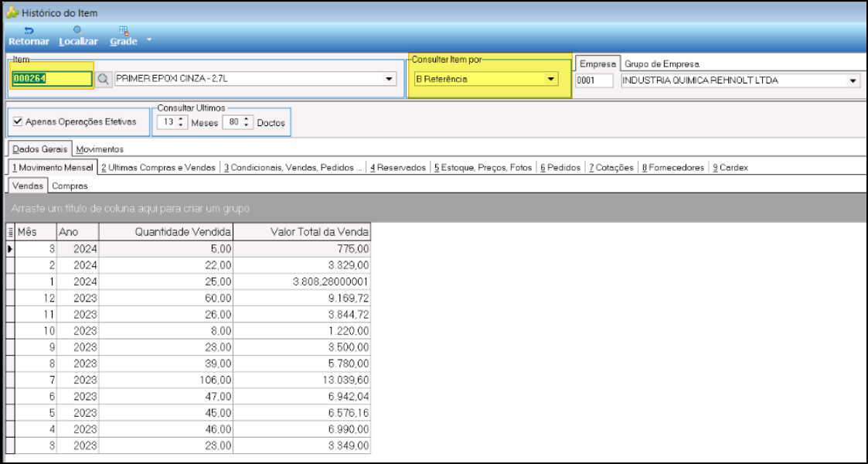The height and width of the screenshot is (464, 868).
Task: Click quantity 5,00 in Quantidade Vendida
Action: coord(221,249)
